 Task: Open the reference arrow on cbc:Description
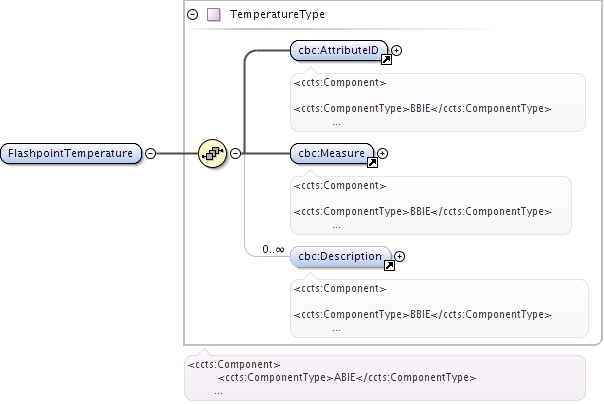point(389,265)
